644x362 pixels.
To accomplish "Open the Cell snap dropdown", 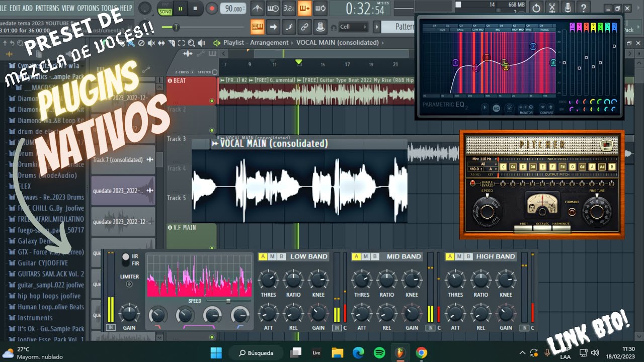I will [x=354, y=27].
